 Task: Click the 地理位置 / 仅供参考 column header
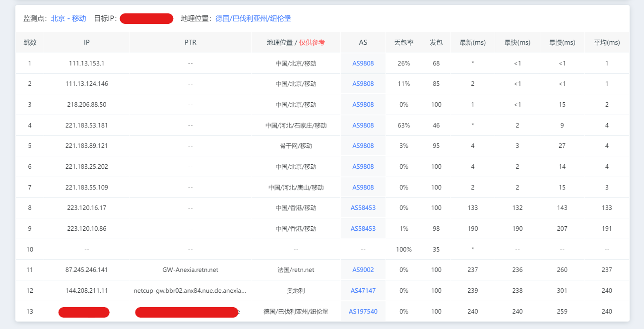click(x=296, y=43)
